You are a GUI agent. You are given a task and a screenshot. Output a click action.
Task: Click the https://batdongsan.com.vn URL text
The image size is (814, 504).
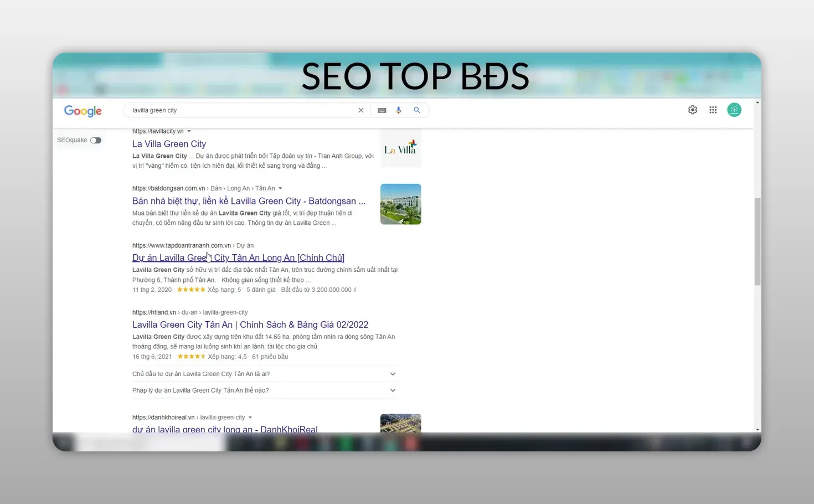(168, 188)
